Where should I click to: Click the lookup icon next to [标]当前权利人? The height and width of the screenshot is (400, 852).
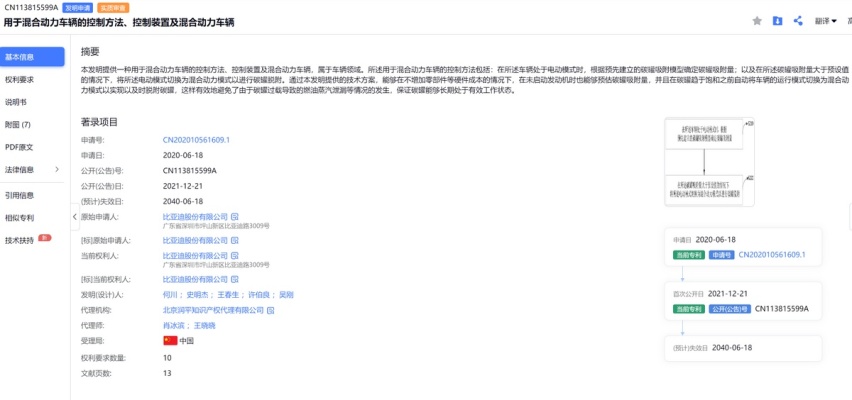(235, 279)
